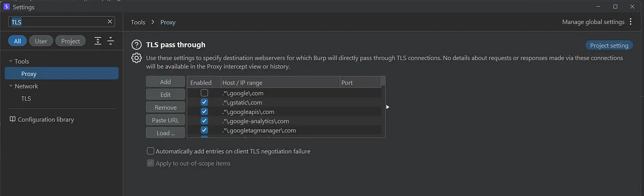Image resolution: width=644 pixels, height=196 pixels.
Task: Enable the google.com pass through entry
Action: [204, 93]
